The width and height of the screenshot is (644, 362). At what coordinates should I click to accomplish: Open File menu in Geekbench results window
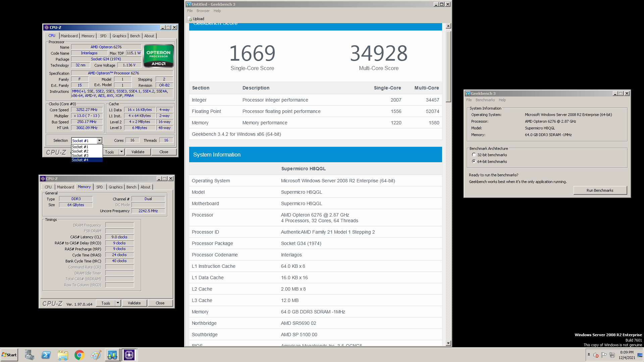[190, 11]
